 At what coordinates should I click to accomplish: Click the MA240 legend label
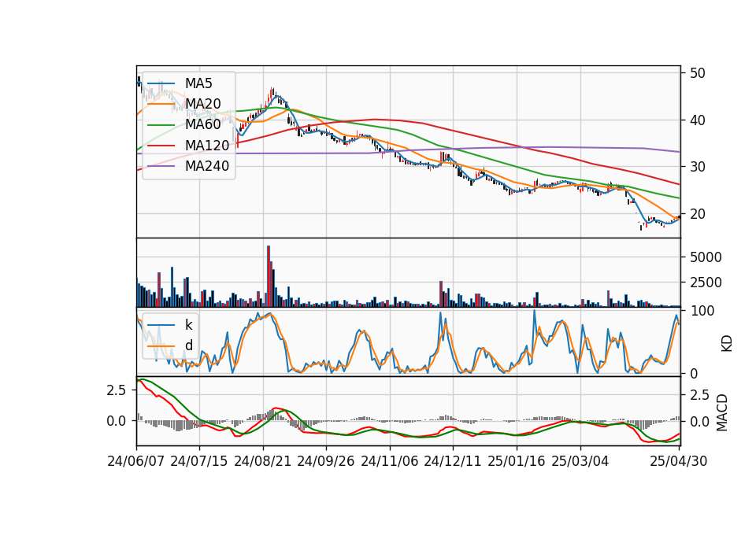pyautogui.click(x=207, y=166)
